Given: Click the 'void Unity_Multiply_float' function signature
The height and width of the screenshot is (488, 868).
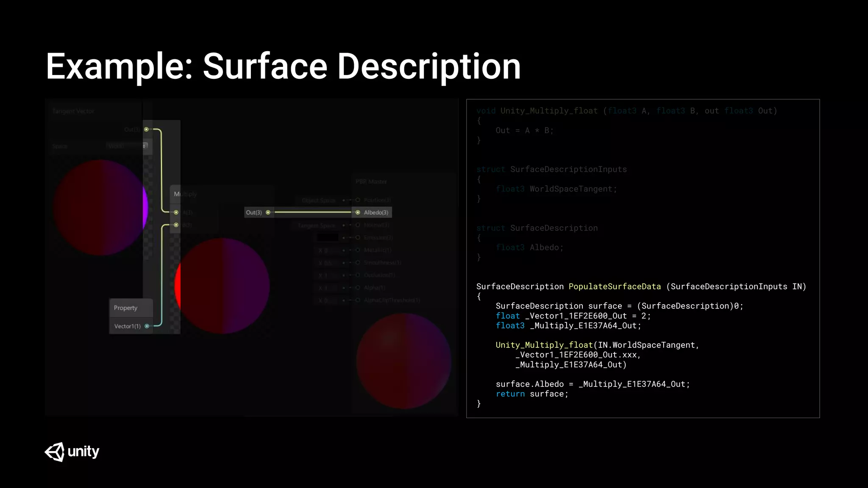Looking at the screenshot, I should 627,111.
